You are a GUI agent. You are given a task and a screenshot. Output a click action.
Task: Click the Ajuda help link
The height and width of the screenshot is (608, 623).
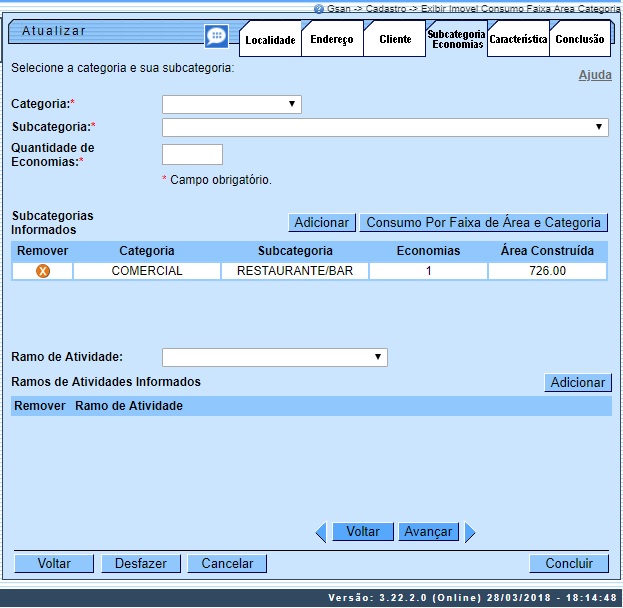pos(595,75)
